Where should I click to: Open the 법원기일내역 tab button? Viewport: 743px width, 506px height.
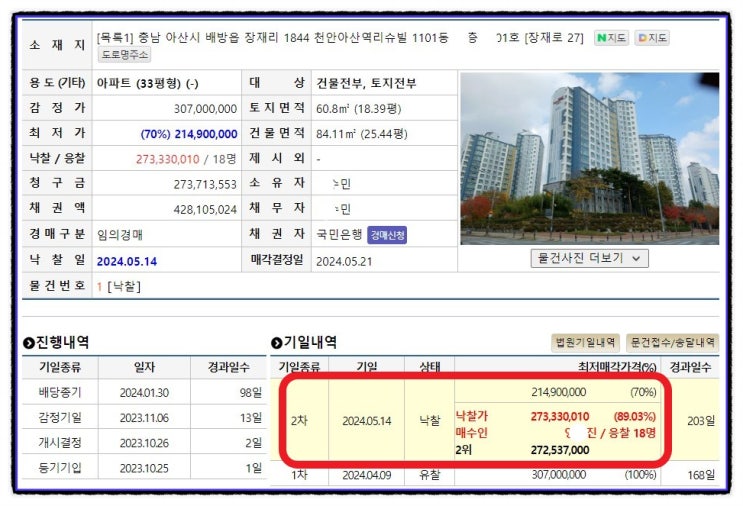(585, 342)
